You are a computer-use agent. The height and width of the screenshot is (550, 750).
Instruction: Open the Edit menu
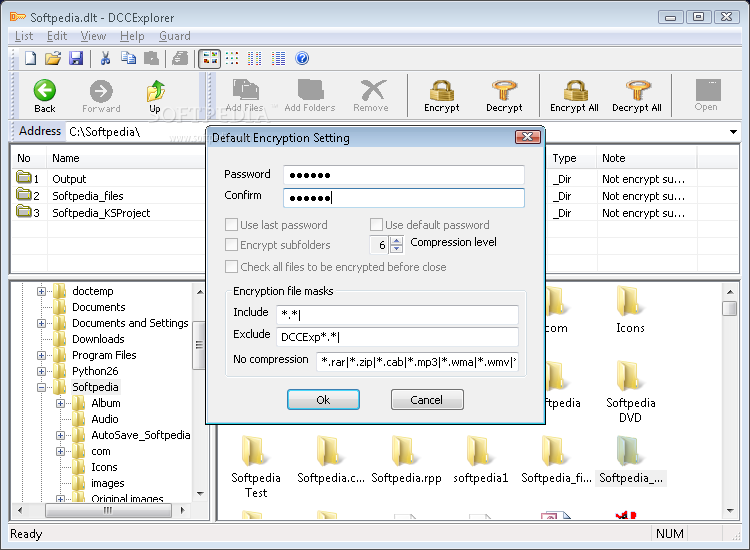[x=57, y=36]
